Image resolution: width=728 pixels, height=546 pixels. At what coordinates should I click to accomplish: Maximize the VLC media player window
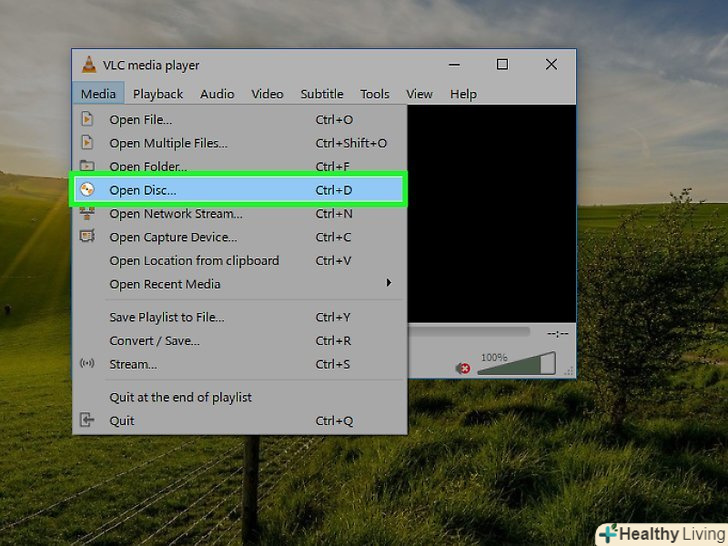(502, 65)
